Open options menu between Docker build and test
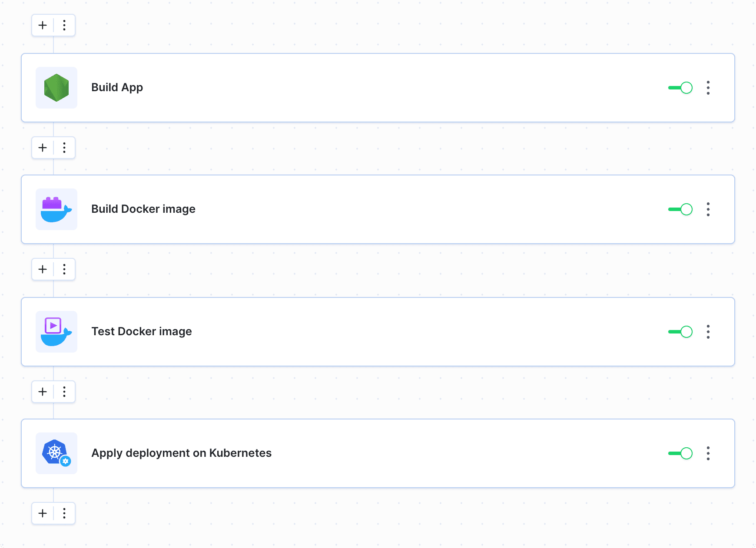This screenshot has width=756, height=548. 64,269
